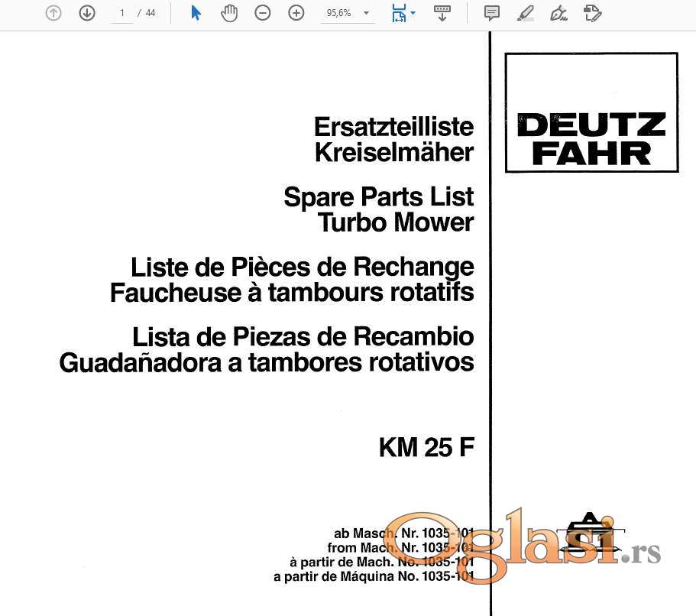The height and width of the screenshot is (616, 696).
Task: Click the Spare Parts List heading
Action: pyautogui.click(x=379, y=196)
